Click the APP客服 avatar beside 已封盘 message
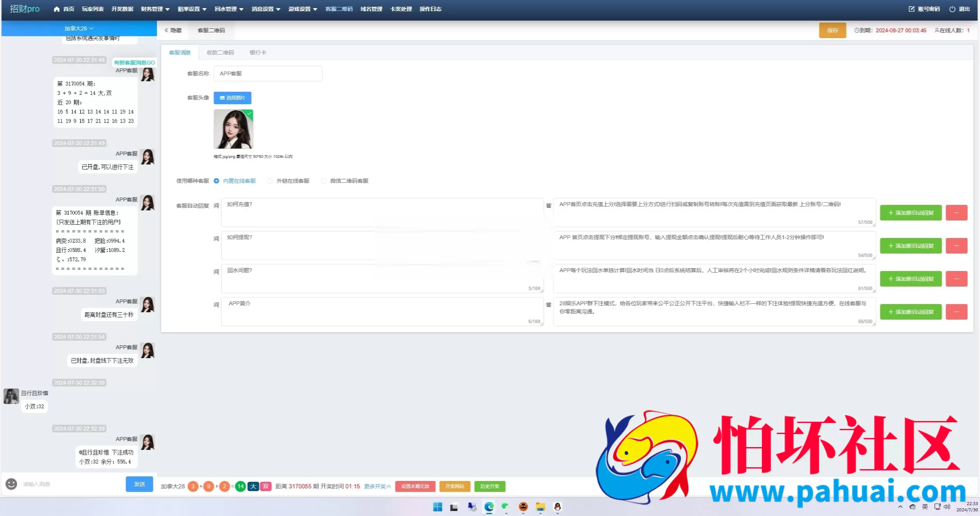This screenshot has height=516, width=980. [148, 350]
